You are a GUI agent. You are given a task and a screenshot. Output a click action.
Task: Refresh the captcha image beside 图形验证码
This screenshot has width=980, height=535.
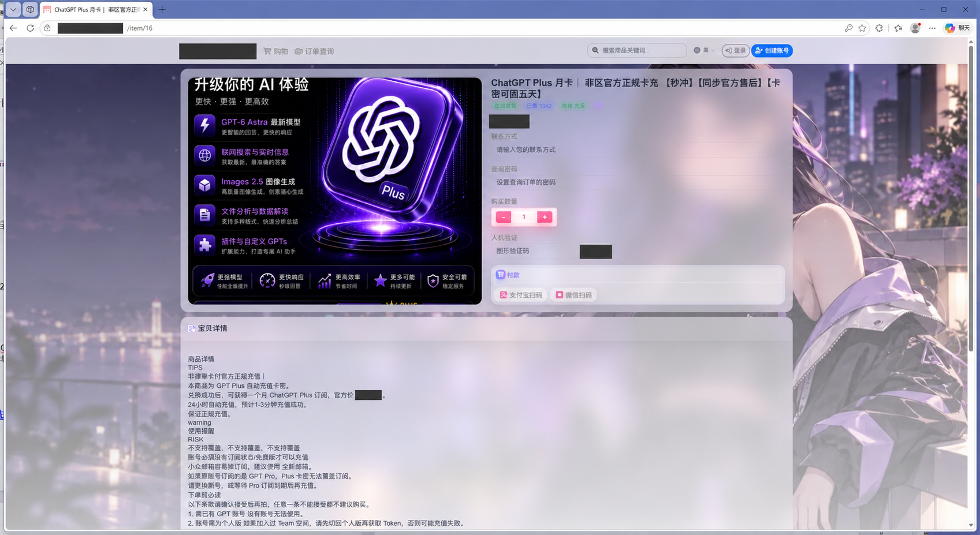tap(596, 252)
